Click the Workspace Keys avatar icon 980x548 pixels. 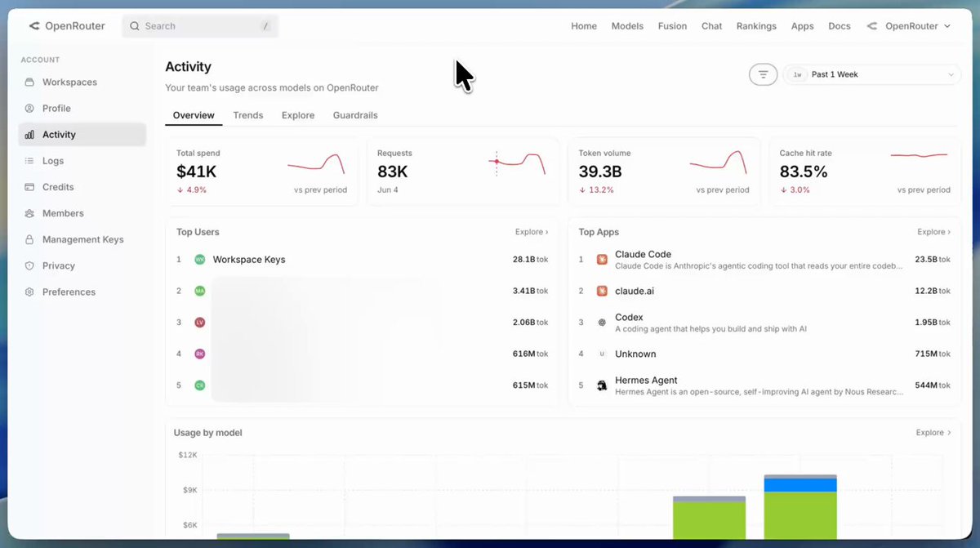pos(199,260)
